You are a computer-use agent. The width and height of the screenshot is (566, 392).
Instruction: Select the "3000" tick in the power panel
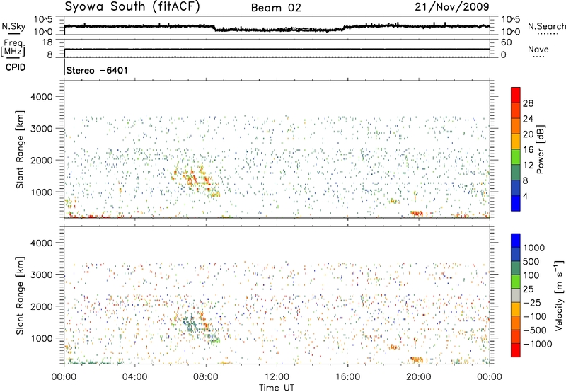[x=41, y=129]
